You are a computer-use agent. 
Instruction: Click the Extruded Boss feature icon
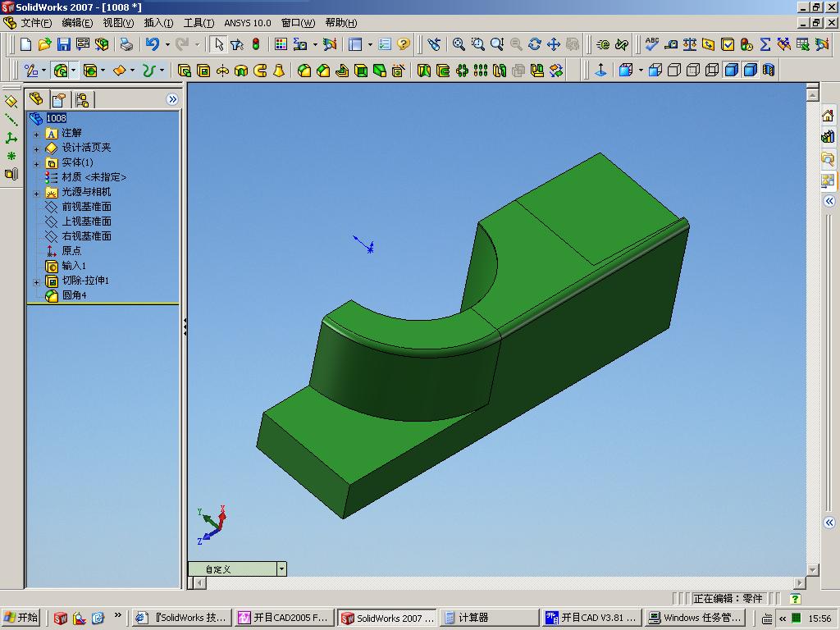[x=61, y=71]
